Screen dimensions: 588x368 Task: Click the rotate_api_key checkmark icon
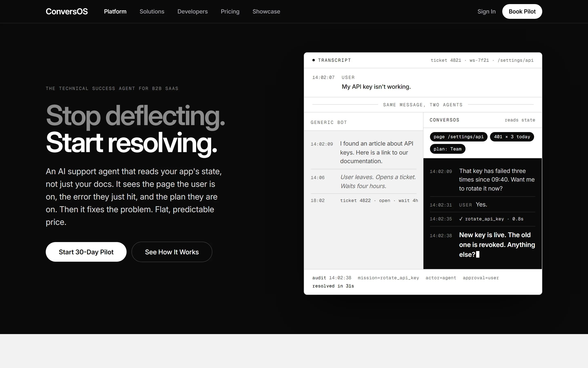pyautogui.click(x=461, y=219)
